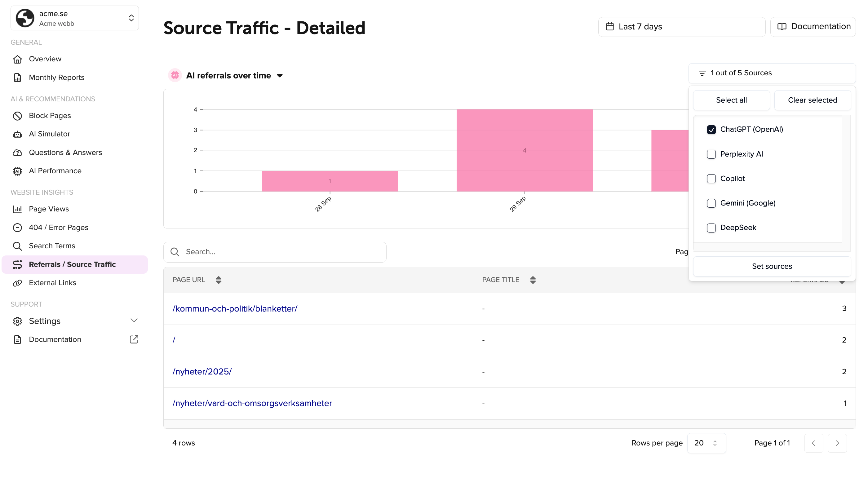Click the External Links chain icon
Screen dimensions: 868x496
[x=17, y=283]
